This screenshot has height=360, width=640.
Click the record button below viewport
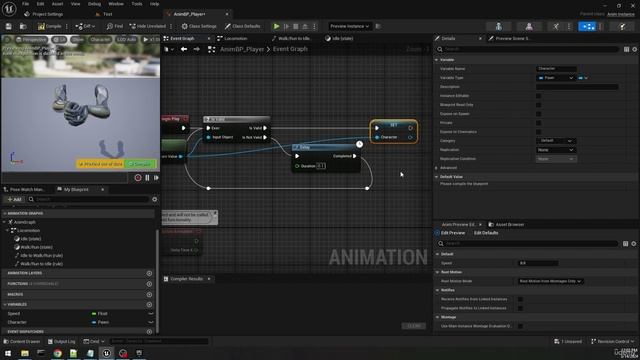pyautogui.click(x=138, y=178)
